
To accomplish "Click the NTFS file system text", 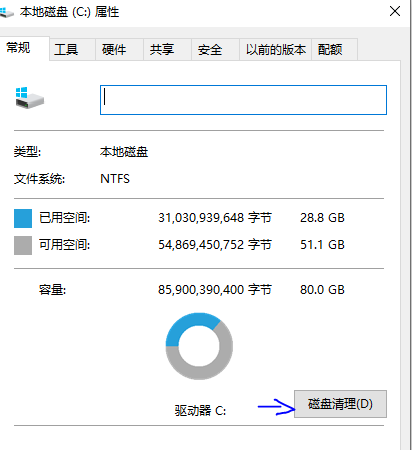I will click(115, 179).
